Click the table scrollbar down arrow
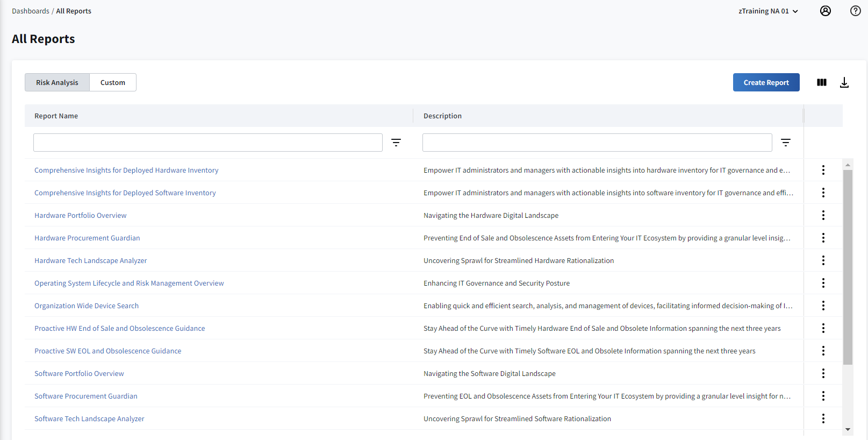The height and width of the screenshot is (440, 868). click(x=848, y=429)
